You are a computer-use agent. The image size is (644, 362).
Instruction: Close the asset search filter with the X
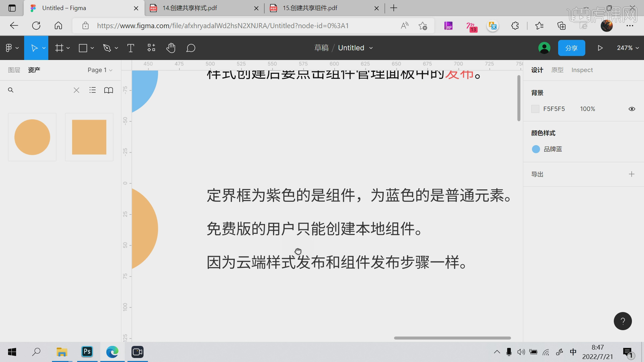[x=76, y=90]
